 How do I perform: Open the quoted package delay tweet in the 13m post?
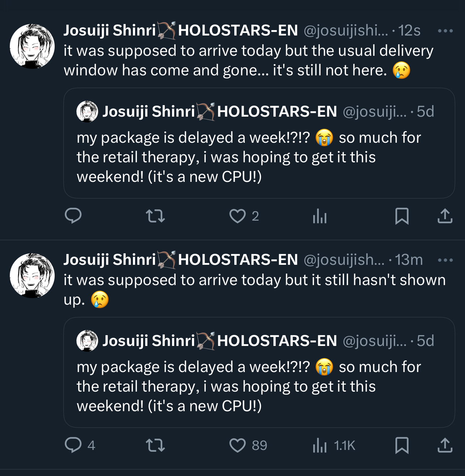tap(259, 387)
